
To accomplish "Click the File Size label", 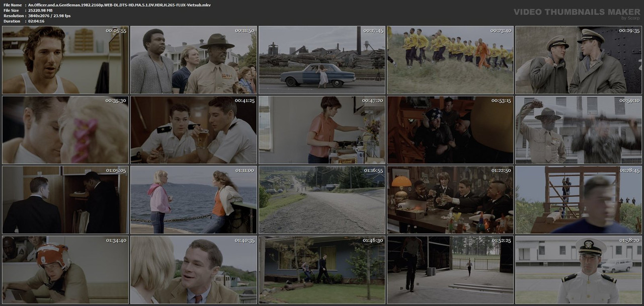I will click(x=11, y=10).
